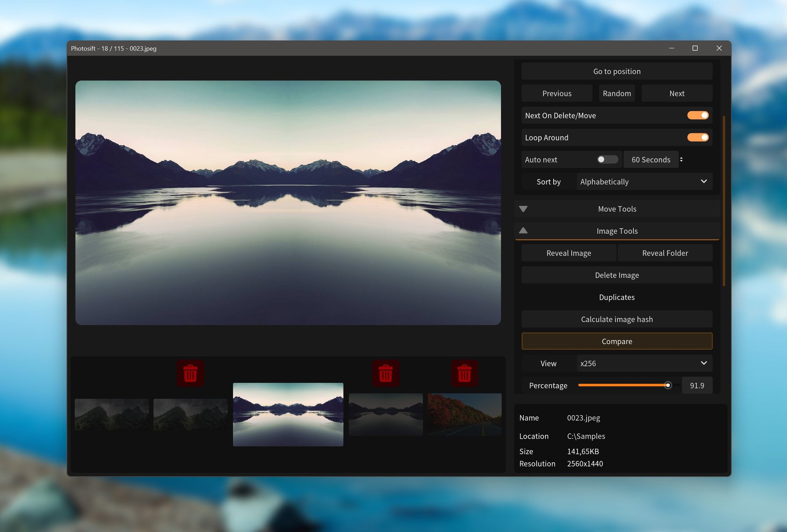Select the autumn road thumbnail
Viewport: 787px width, 532px height.
(464, 414)
